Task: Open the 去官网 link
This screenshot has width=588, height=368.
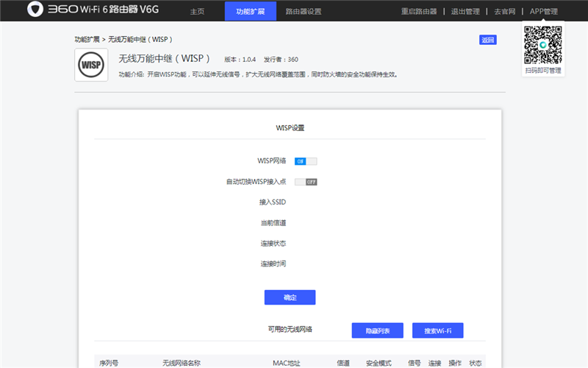Action: (505, 11)
